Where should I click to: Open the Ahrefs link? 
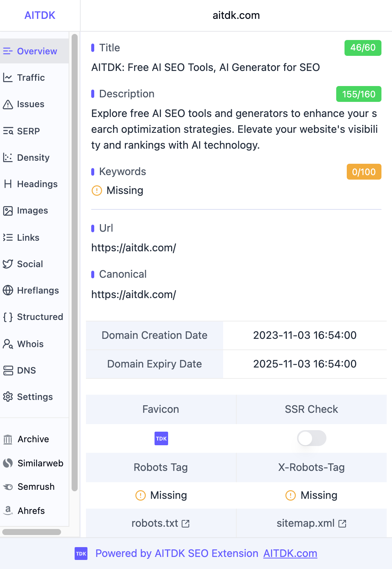31,511
